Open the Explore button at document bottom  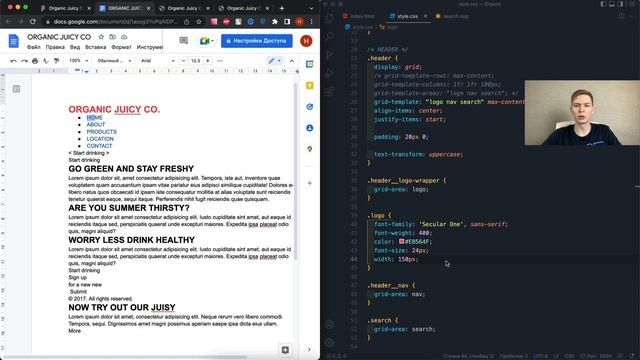tap(285, 350)
